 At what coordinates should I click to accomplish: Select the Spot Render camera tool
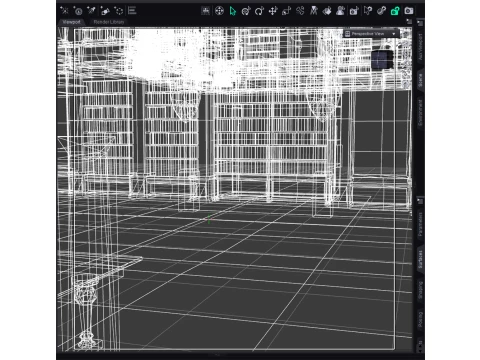[354, 11]
